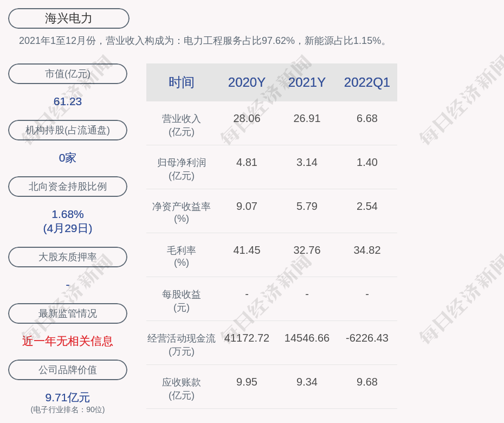Select the brand value 9.71亿元
Viewport: 504px width, 423px height.
68,398
